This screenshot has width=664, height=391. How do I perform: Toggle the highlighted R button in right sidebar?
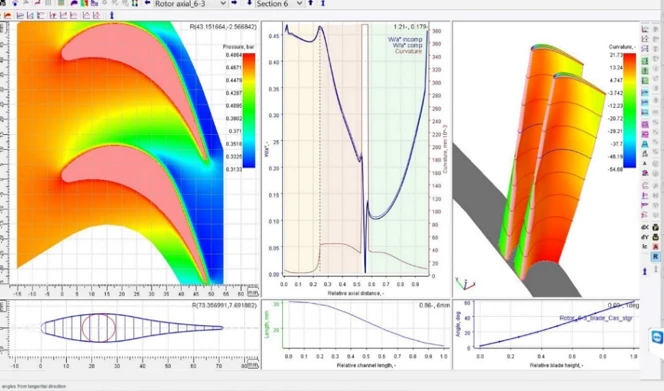(655, 257)
